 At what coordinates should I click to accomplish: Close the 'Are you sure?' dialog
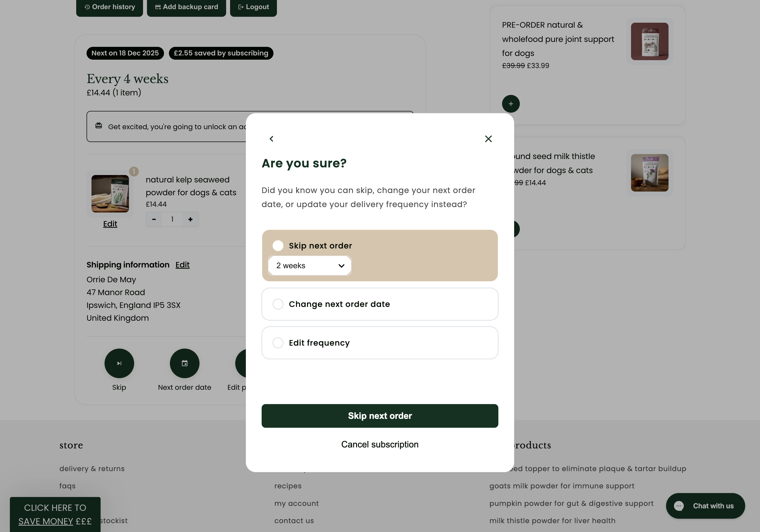(x=488, y=139)
